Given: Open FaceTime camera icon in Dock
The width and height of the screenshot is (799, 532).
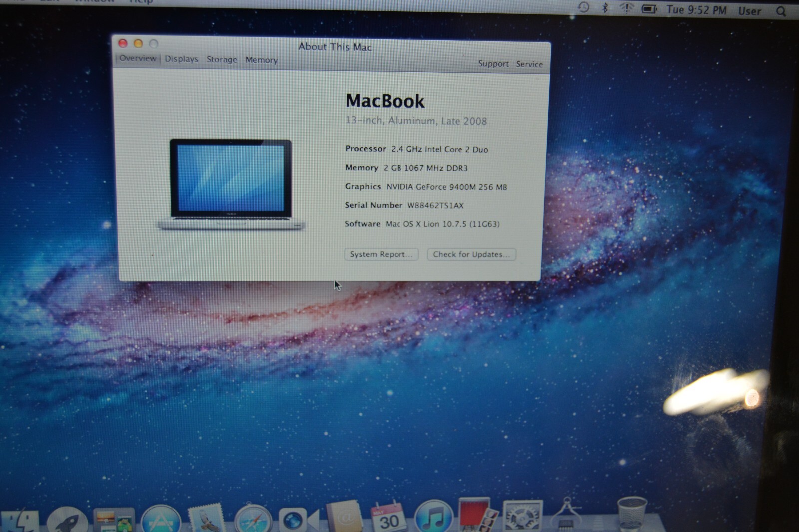Looking at the screenshot, I should pos(299,520).
